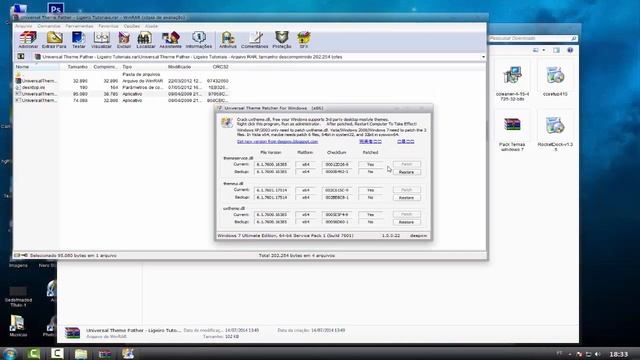This screenshot has height=360, width=640.
Task: Click the uxtheme.dll Current checksum field
Action: pyautogui.click(x=337, y=214)
